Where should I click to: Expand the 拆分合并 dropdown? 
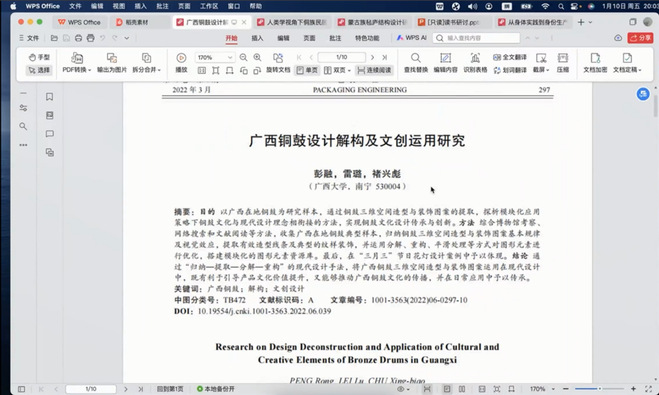tap(159, 70)
